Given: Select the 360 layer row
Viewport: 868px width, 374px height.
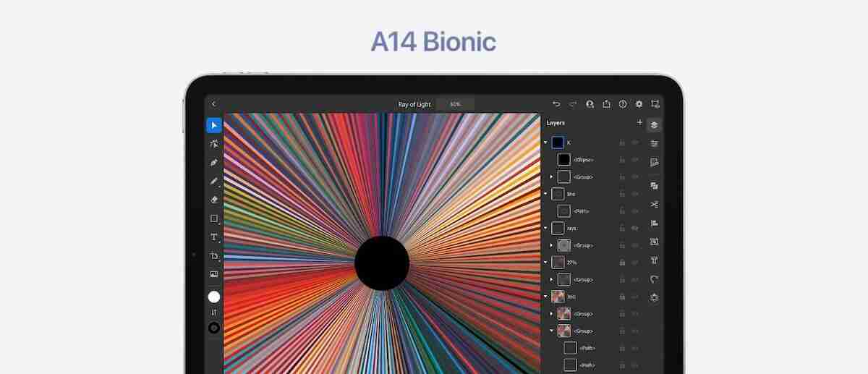Looking at the screenshot, I should click(592, 297).
